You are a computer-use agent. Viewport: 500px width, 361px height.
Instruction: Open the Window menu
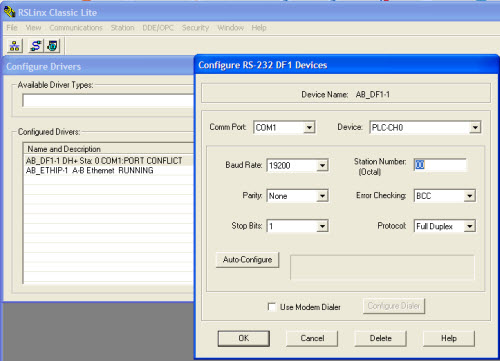coord(230,28)
